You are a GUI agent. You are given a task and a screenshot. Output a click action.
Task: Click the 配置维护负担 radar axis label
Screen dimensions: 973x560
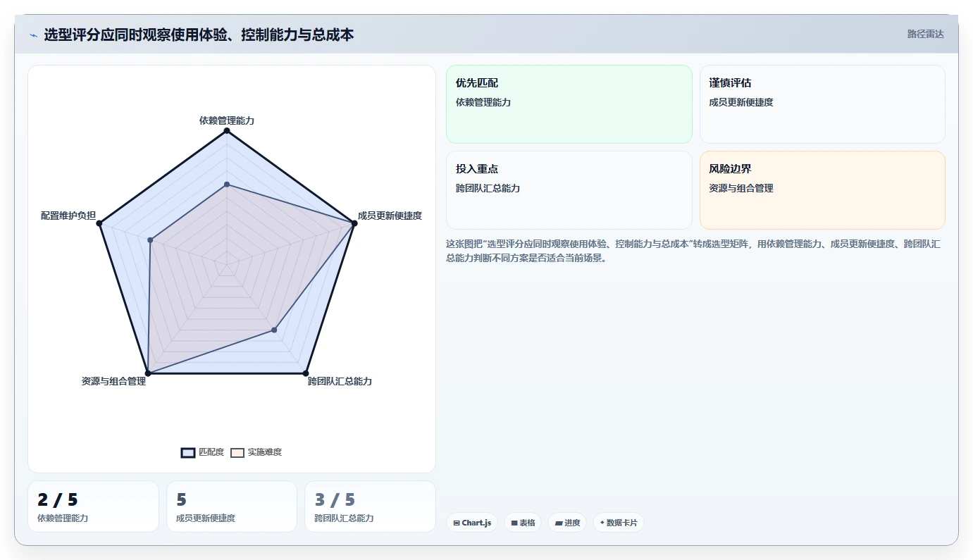pyautogui.click(x=68, y=216)
